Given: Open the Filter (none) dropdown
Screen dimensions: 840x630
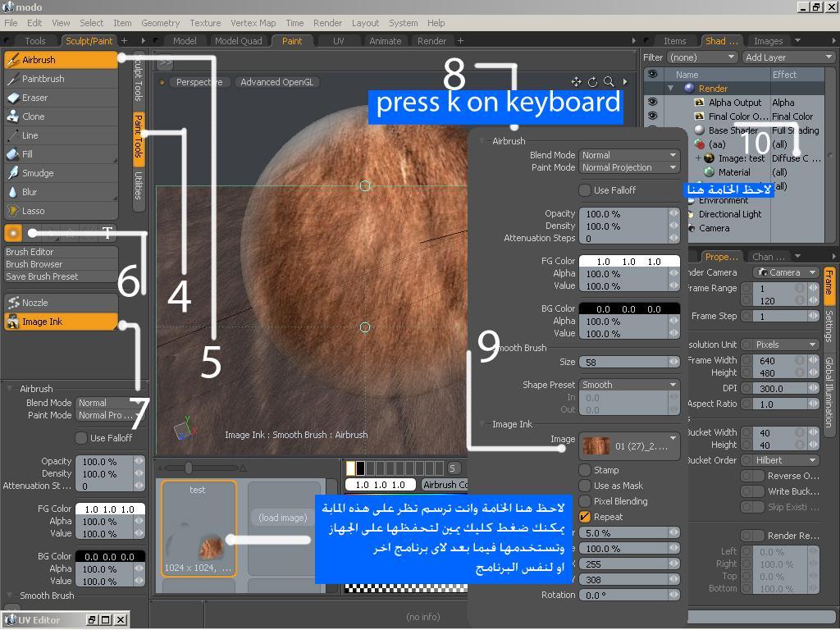Looking at the screenshot, I should coord(702,57).
